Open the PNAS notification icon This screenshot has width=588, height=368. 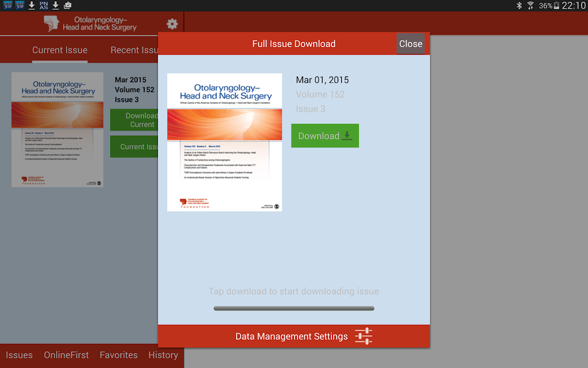tap(44, 5)
